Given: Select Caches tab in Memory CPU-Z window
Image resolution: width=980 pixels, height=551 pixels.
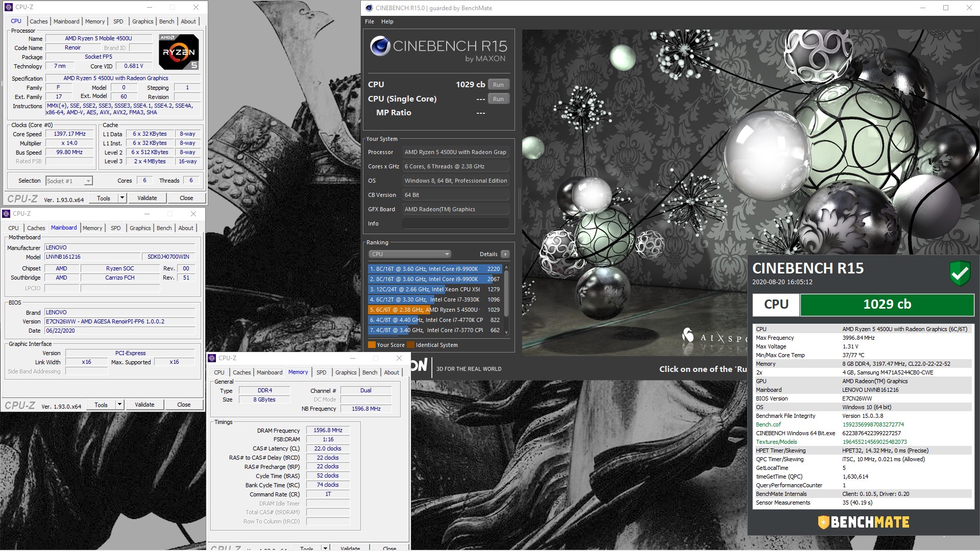Looking at the screenshot, I should [242, 372].
